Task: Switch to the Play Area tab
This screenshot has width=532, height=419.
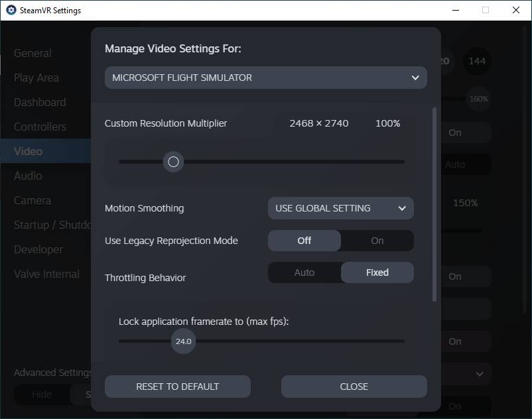Action: coord(36,78)
